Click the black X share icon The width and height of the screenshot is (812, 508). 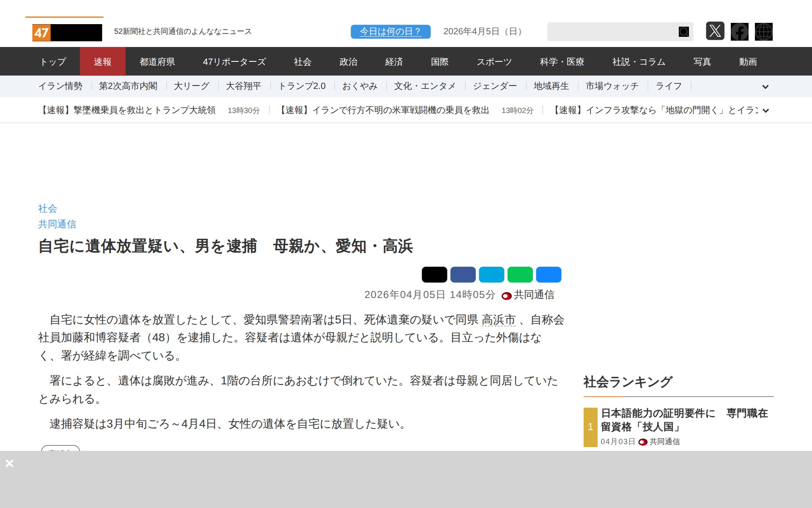435,274
